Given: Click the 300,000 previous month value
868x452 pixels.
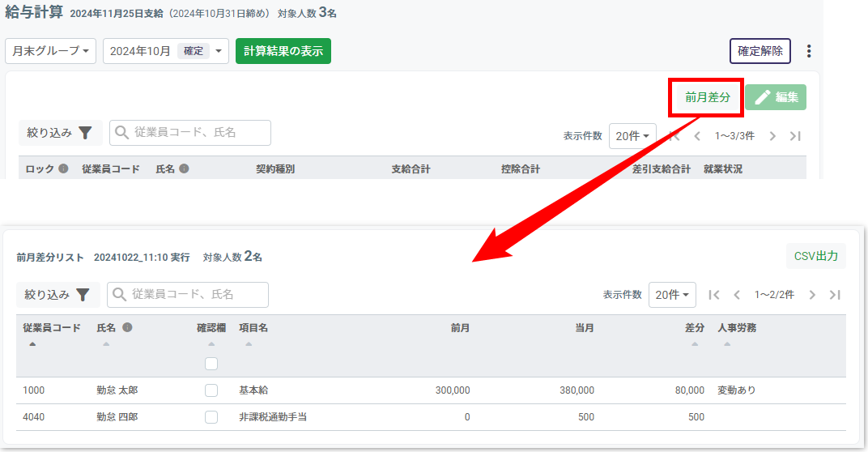Looking at the screenshot, I should pos(453,390).
